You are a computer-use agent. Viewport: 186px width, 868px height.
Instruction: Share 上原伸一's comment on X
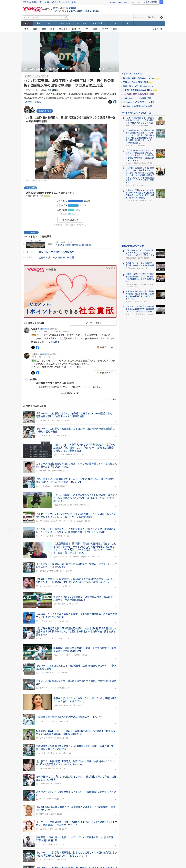click(33, 373)
